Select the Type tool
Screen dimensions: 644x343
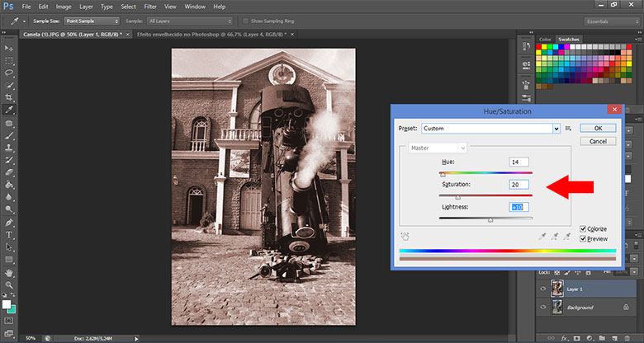[x=9, y=234]
